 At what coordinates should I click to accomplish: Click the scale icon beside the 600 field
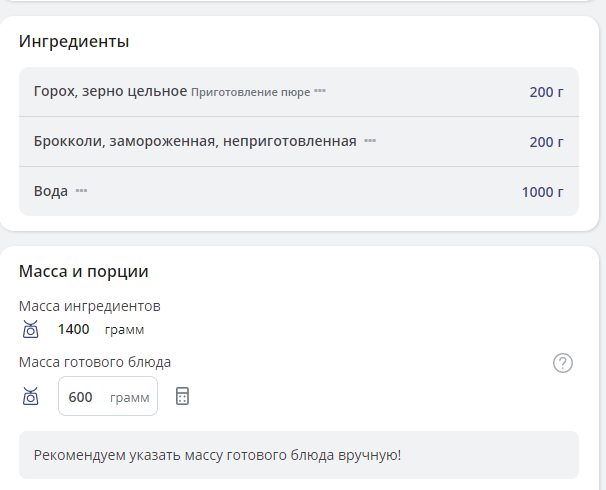point(31,397)
